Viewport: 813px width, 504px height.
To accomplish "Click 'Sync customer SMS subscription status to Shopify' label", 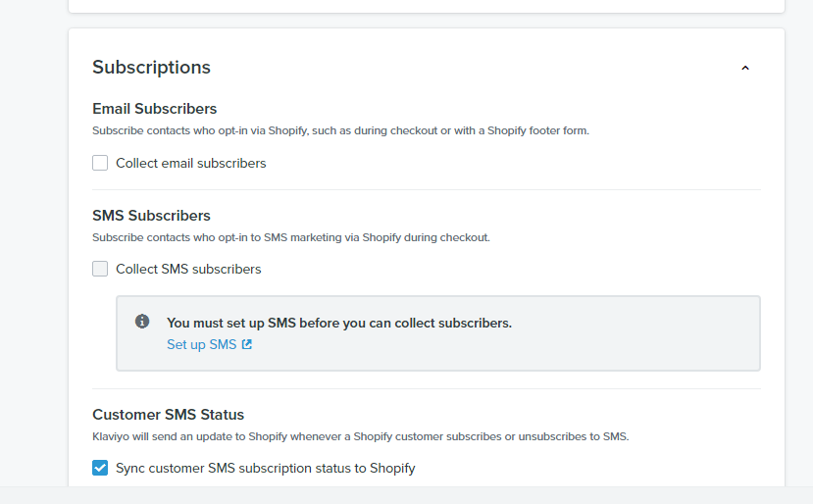I will (265, 468).
